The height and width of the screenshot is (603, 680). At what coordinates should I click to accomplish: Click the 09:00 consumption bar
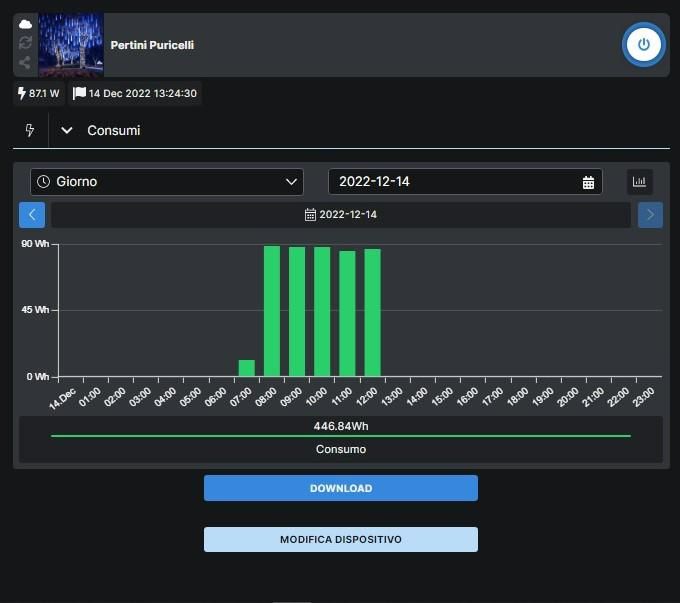point(297,311)
